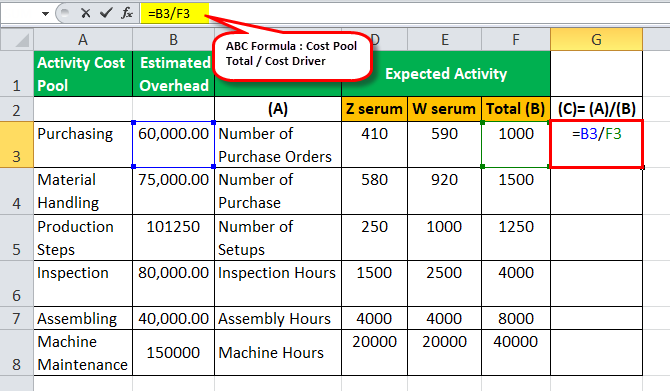
Task: Select row 7 header
Action: 17,318
